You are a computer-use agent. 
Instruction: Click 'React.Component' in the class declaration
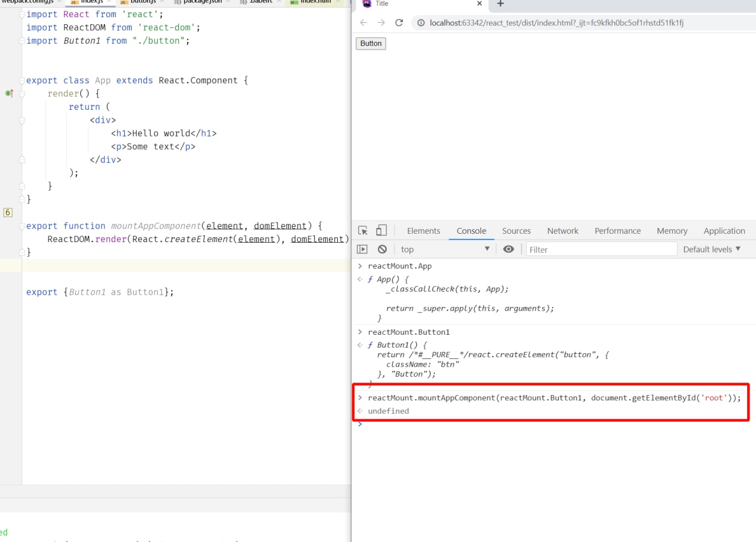198,80
